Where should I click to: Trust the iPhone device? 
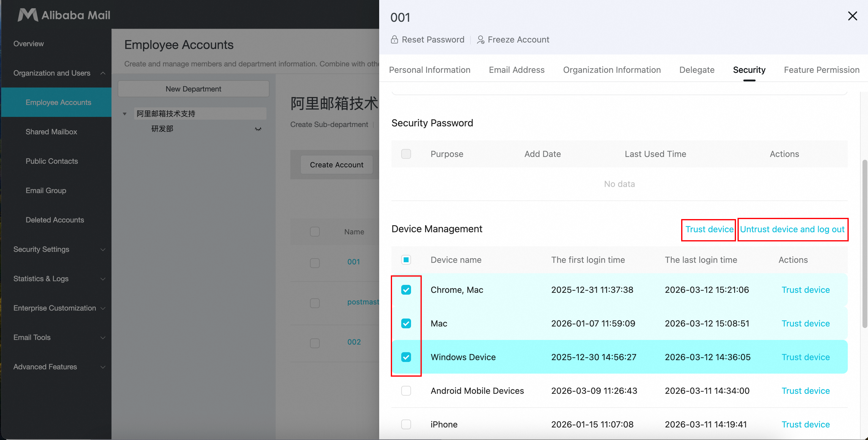(805, 424)
